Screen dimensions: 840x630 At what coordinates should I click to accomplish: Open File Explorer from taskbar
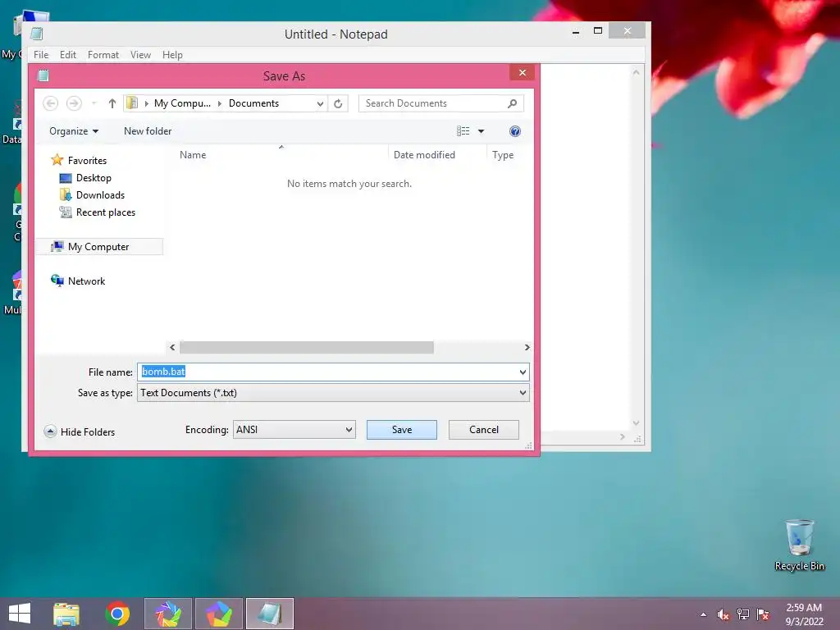coord(66,614)
